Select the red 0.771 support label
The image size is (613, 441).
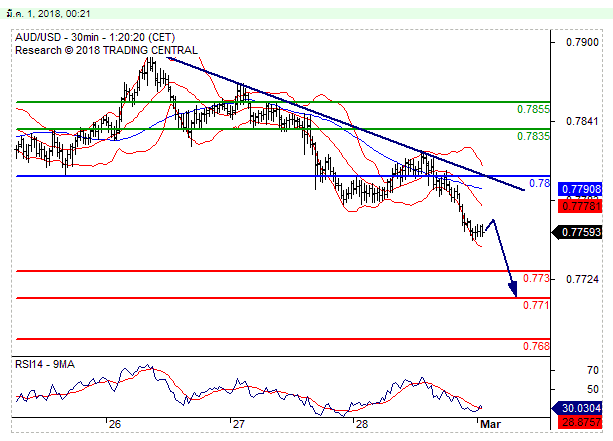(x=536, y=305)
